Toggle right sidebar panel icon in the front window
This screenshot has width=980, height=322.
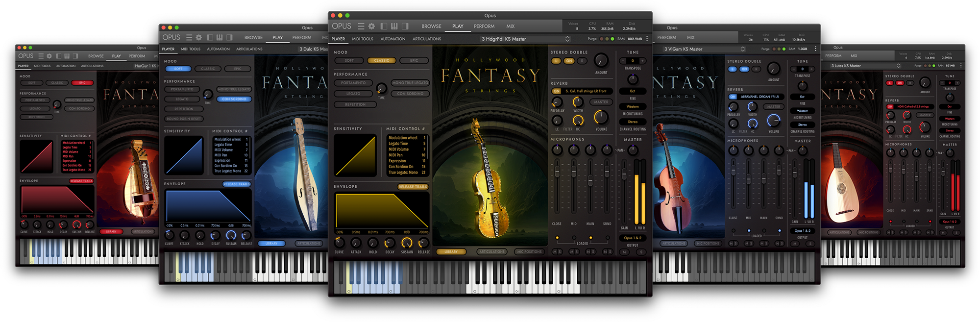tap(405, 26)
